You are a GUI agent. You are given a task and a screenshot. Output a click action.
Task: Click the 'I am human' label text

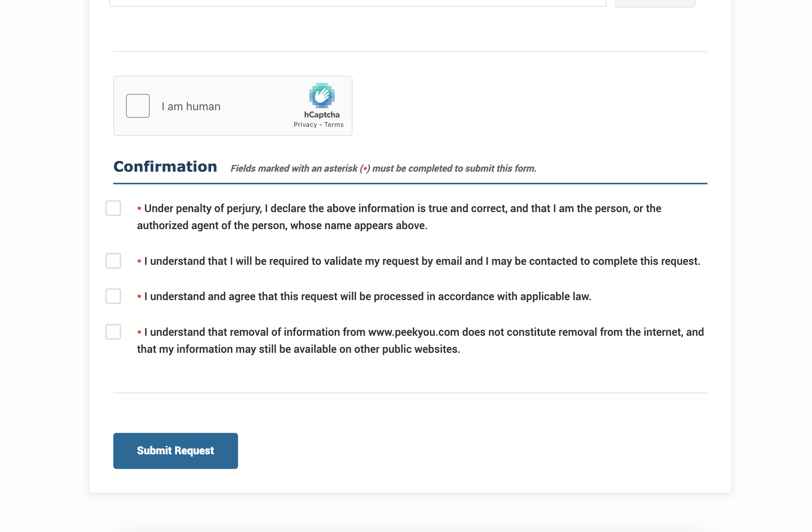point(191,107)
